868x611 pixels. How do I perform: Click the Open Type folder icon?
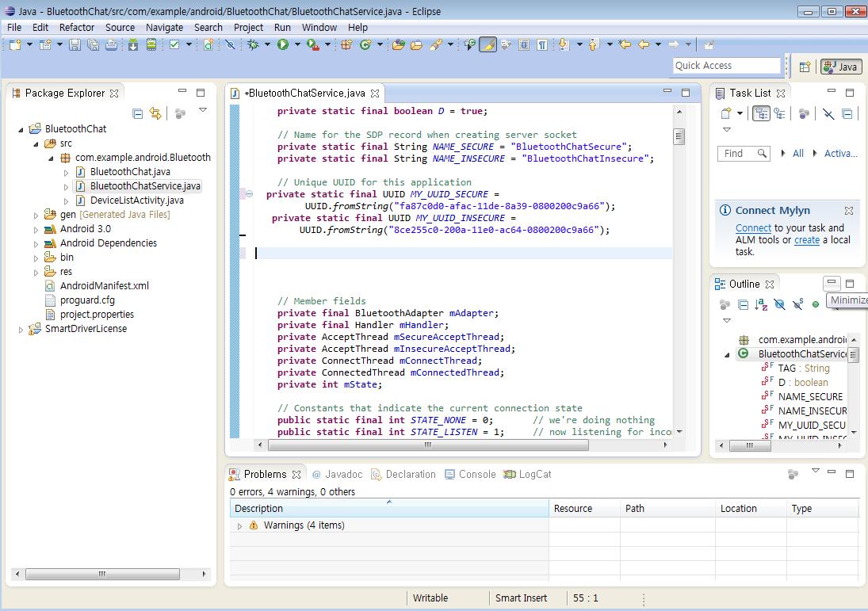pyautogui.click(x=398, y=45)
